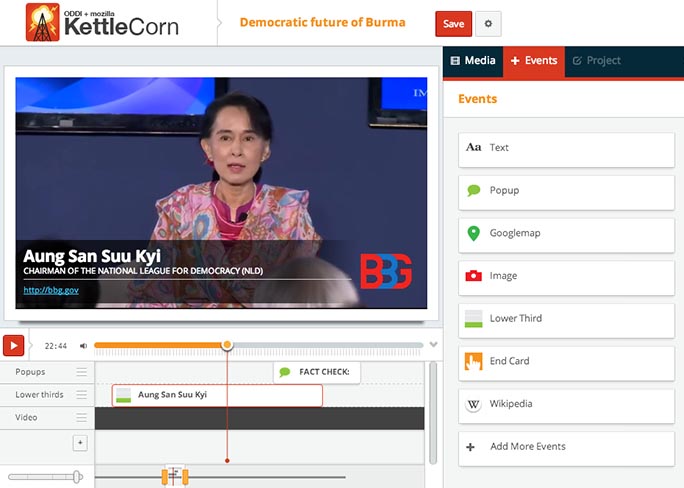684x488 pixels.
Task: Click the Wikipedia W icon
Action: click(473, 404)
